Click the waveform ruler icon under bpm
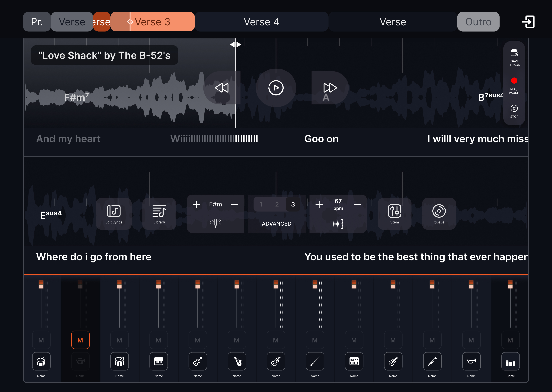This screenshot has width=552, height=392. (x=338, y=224)
